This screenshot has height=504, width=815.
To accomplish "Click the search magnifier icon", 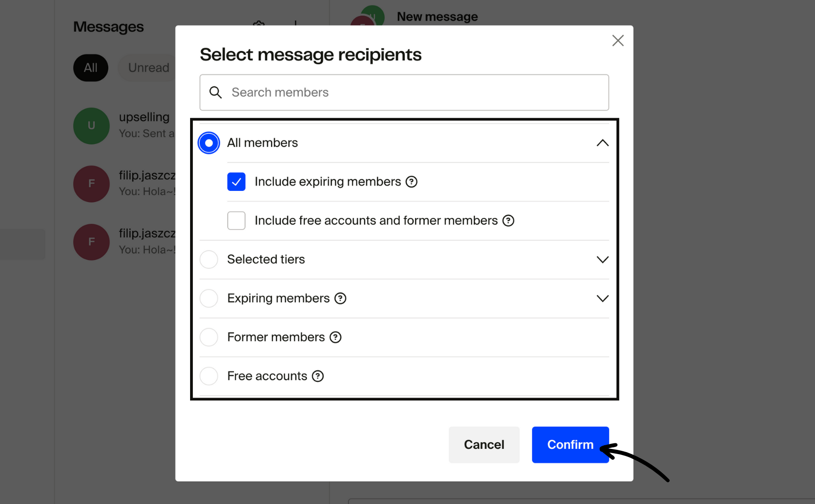I will click(215, 92).
